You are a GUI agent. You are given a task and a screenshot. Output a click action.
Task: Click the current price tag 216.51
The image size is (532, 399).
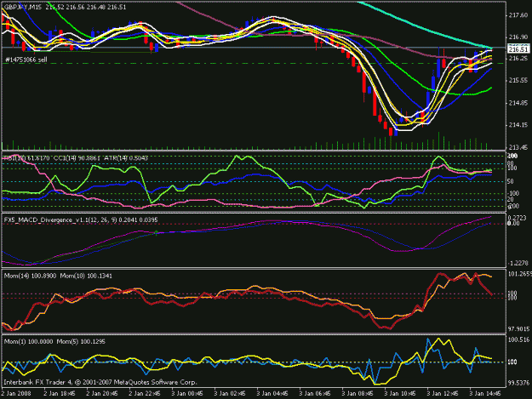coord(518,49)
